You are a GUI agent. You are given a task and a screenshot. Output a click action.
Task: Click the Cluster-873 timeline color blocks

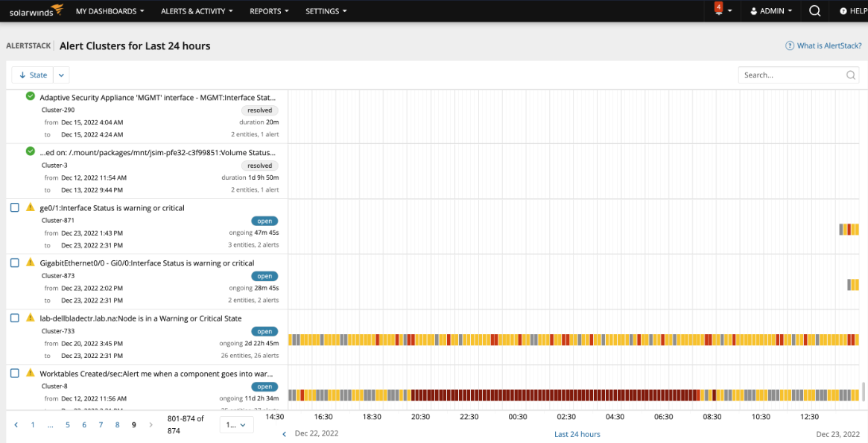coord(853,284)
